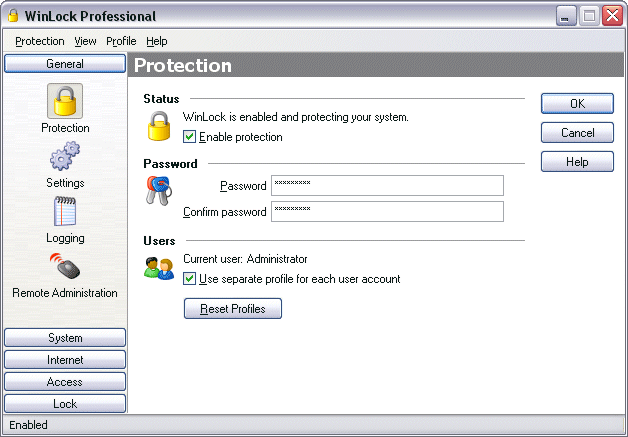Click the two-users icon in Users section
This screenshot has width=628, height=437.
point(159,268)
